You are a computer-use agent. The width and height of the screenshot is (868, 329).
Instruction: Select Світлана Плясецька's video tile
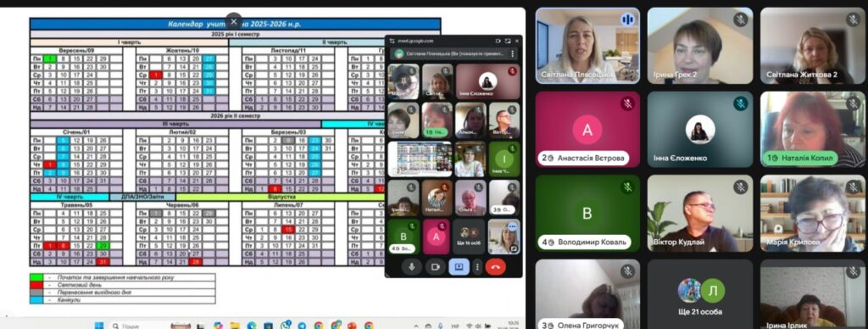pos(587,46)
